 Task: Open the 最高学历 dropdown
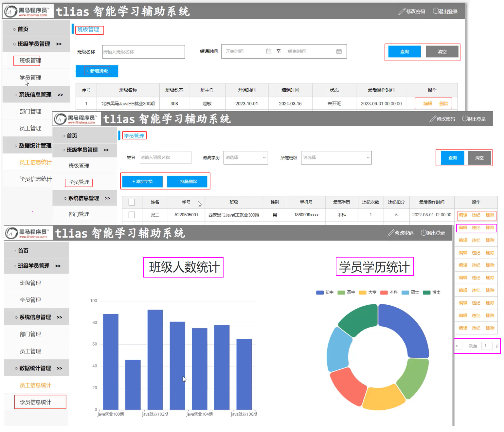point(245,158)
